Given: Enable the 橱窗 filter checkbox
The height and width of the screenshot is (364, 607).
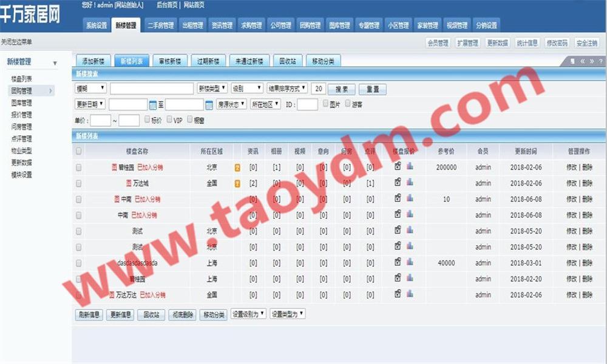Looking at the screenshot, I should 189,120.
